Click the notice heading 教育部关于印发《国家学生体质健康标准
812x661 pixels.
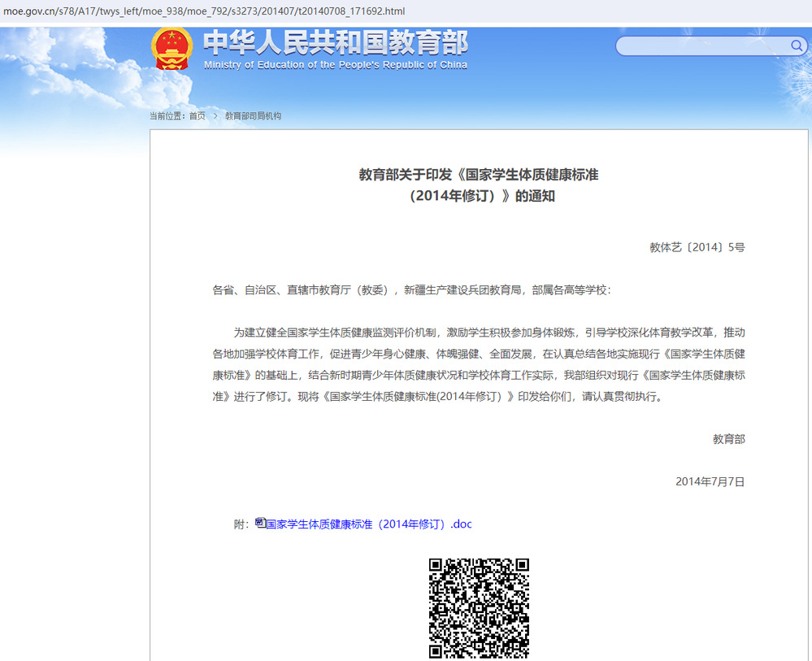(479, 175)
